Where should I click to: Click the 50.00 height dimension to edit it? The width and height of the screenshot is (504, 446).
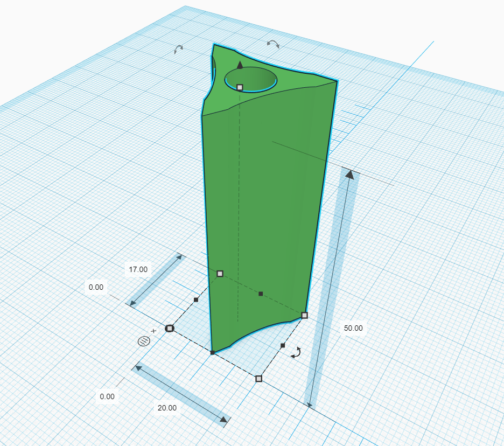coord(354,327)
